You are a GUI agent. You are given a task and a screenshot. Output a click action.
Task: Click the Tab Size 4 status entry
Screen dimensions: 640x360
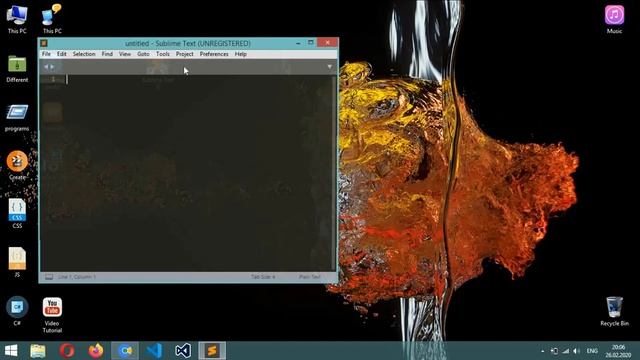click(263, 277)
